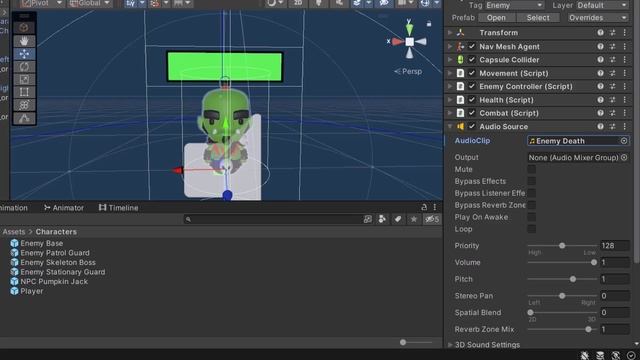
Task: Click the Pitch slider
Action: 562,279
